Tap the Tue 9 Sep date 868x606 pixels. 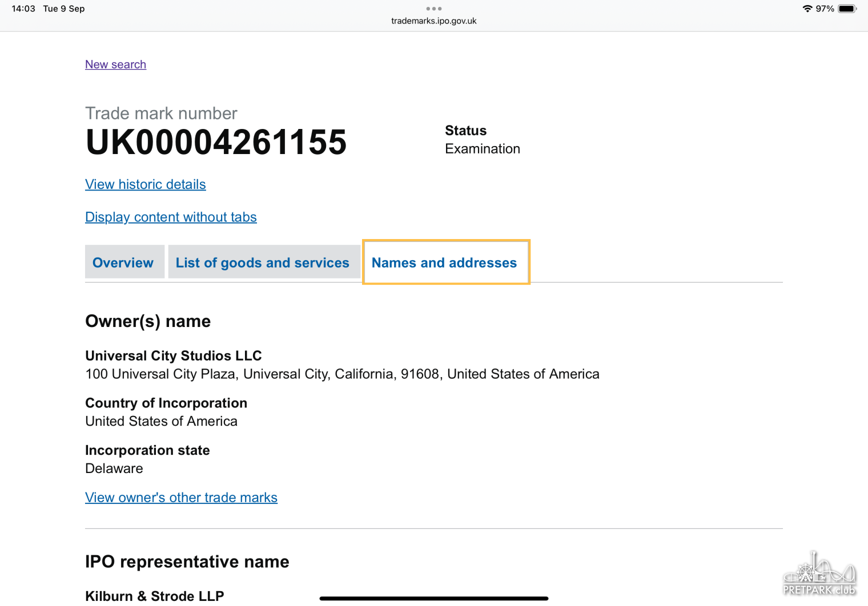[x=64, y=9]
